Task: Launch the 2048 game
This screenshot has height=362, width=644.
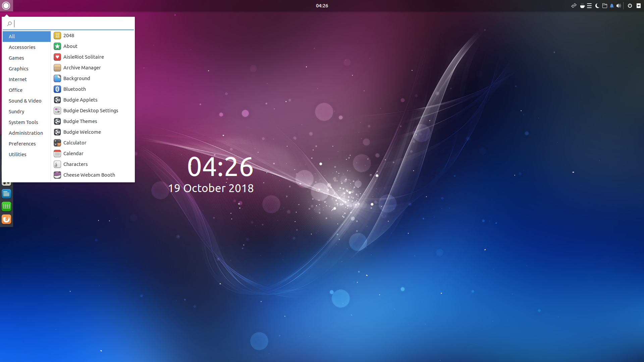Action: tap(93, 36)
